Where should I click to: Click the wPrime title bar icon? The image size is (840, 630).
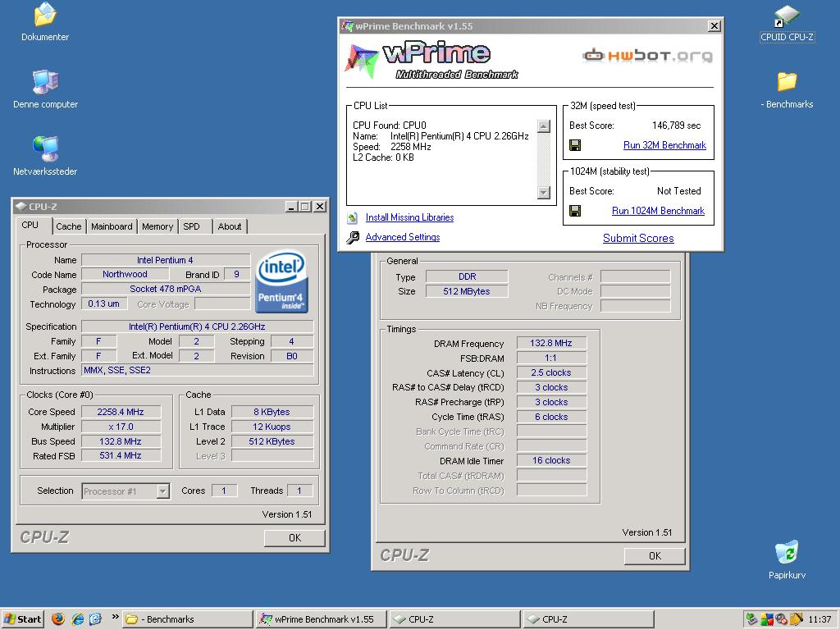click(x=348, y=25)
